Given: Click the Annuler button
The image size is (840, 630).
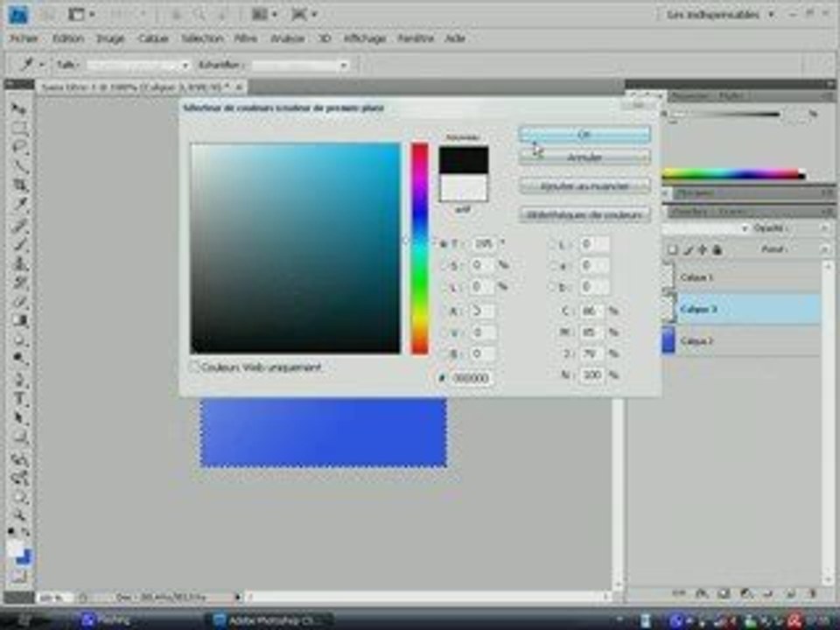Looking at the screenshot, I should (x=585, y=157).
